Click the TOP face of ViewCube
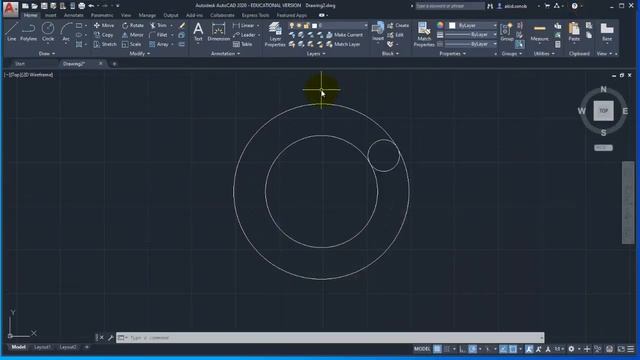 (x=603, y=111)
